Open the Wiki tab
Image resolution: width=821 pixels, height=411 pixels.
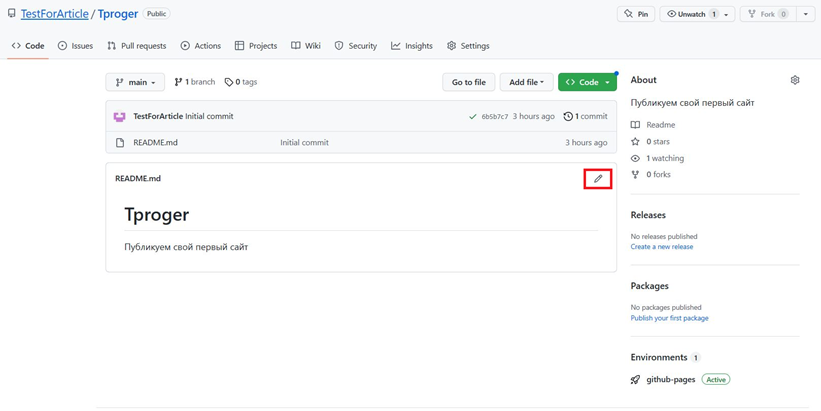pos(306,46)
